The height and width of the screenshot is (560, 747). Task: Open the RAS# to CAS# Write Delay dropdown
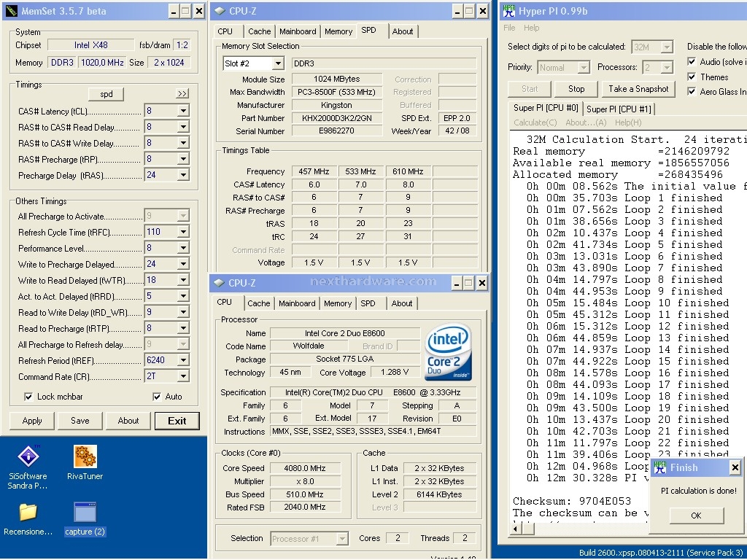[x=183, y=143]
